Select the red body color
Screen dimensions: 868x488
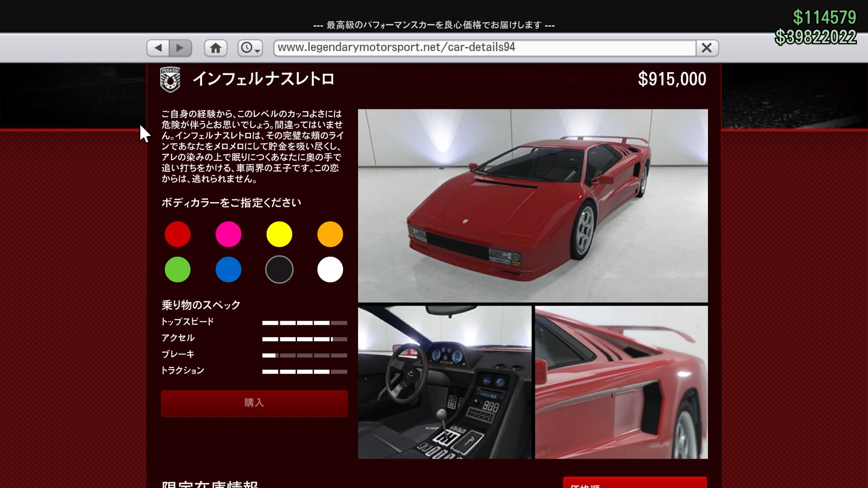178,234
